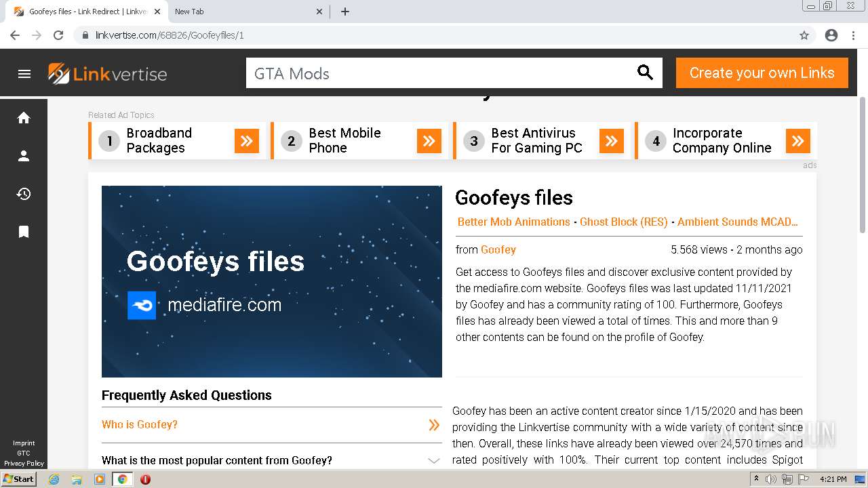
Task: Close the New Tab tab
Action: click(x=320, y=12)
